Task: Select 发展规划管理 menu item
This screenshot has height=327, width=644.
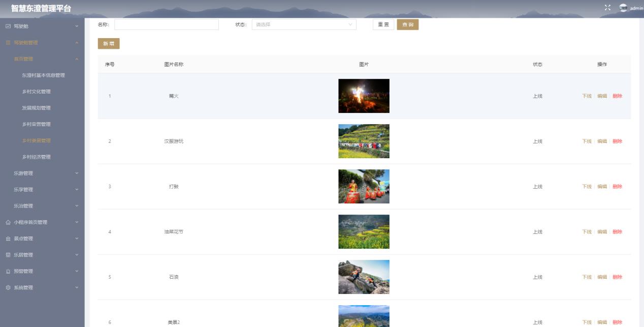Action: [36, 108]
